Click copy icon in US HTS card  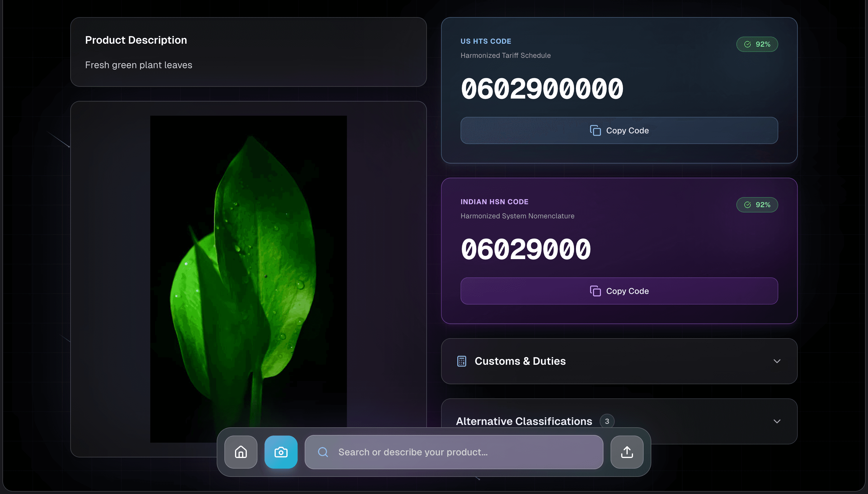pyautogui.click(x=595, y=130)
